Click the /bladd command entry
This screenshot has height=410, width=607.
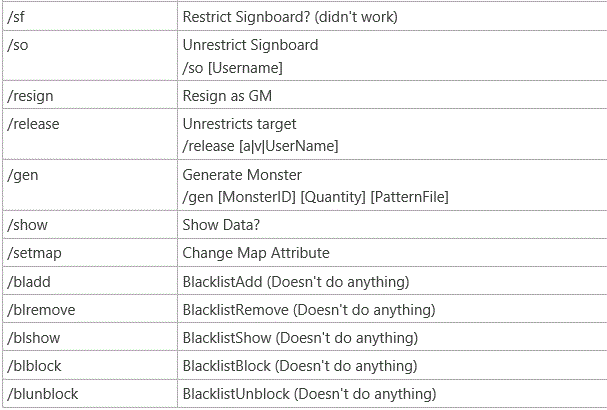coord(29,281)
